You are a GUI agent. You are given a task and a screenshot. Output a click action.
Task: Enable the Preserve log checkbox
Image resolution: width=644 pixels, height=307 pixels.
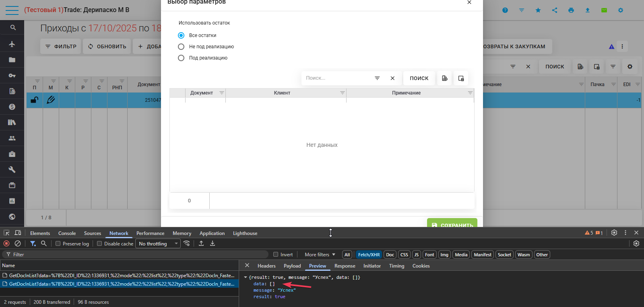[x=58, y=243]
